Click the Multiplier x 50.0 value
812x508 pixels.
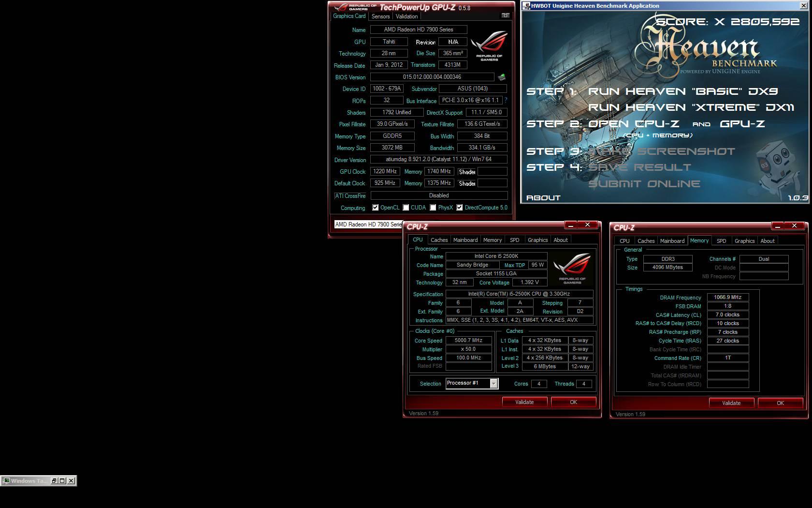pyautogui.click(x=468, y=349)
